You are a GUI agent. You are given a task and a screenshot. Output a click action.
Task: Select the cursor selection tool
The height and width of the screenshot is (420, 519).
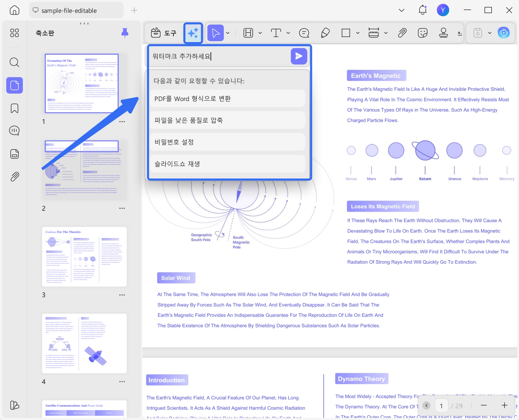point(215,33)
